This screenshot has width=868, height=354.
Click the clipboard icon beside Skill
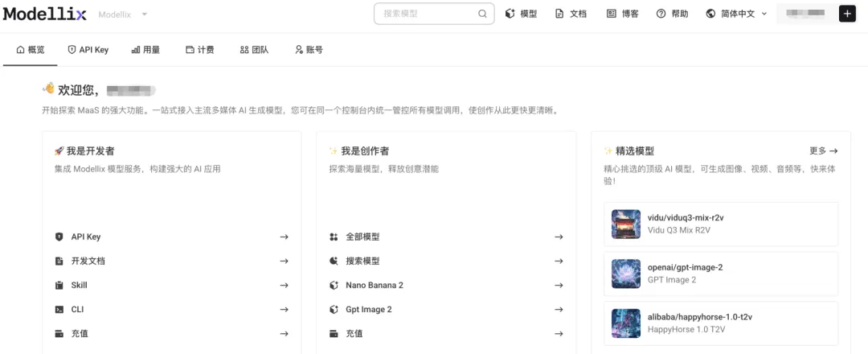(59, 286)
